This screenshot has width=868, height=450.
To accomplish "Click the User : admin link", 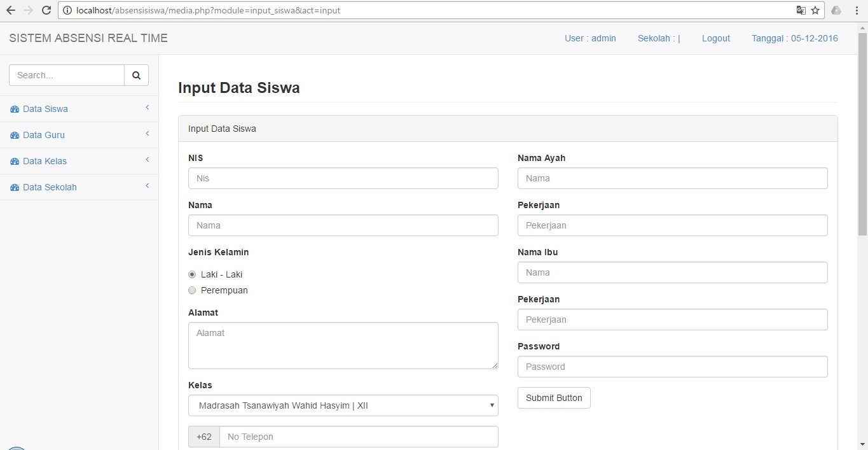I will pyautogui.click(x=590, y=38).
